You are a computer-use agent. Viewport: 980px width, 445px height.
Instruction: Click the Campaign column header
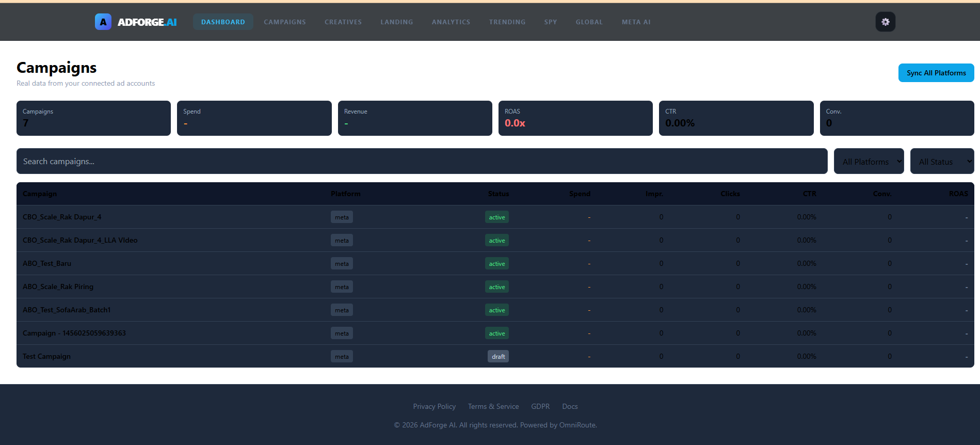pyautogui.click(x=40, y=194)
